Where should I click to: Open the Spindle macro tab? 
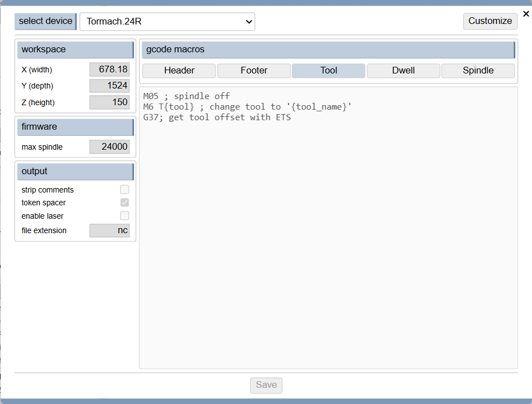tap(478, 71)
